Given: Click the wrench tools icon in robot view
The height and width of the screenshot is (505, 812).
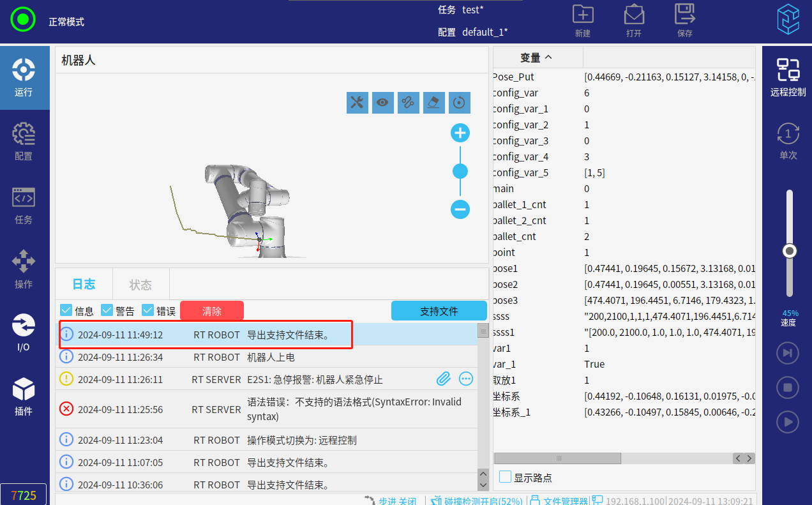Looking at the screenshot, I should (x=357, y=102).
